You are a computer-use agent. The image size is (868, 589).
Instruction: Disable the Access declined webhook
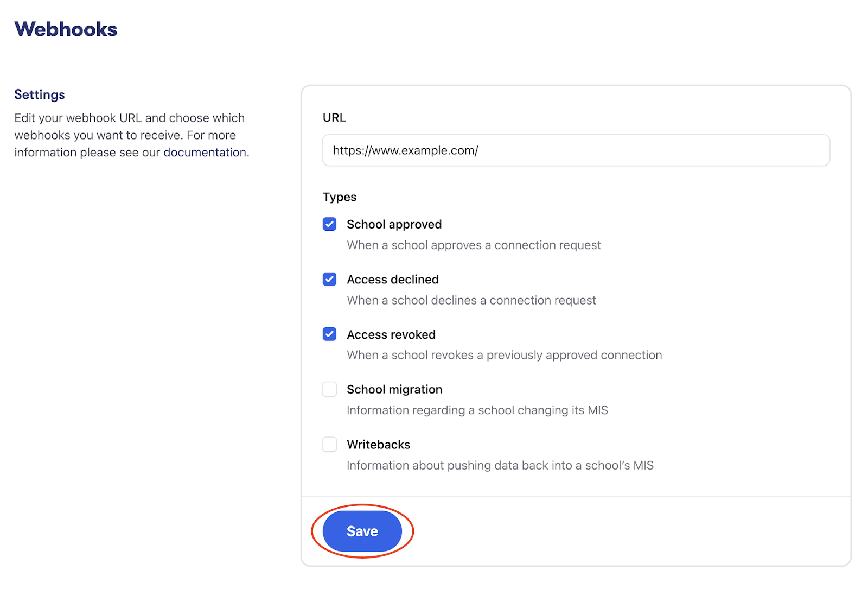tap(329, 279)
